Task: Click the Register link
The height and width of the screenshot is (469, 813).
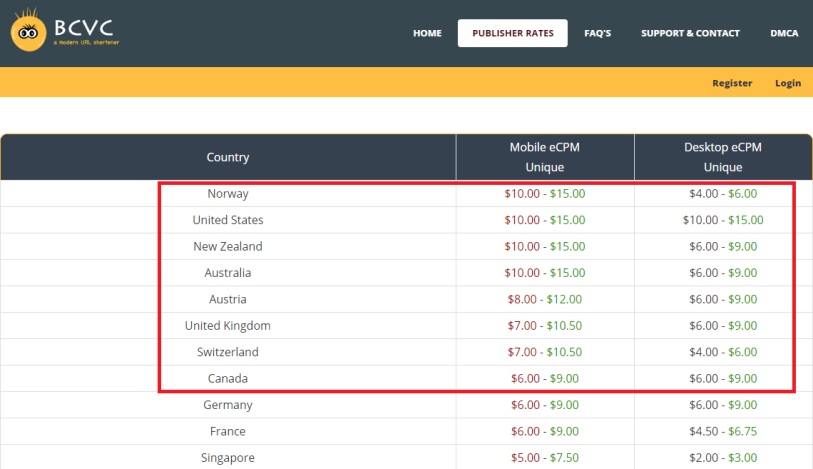Action: pos(732,83)
